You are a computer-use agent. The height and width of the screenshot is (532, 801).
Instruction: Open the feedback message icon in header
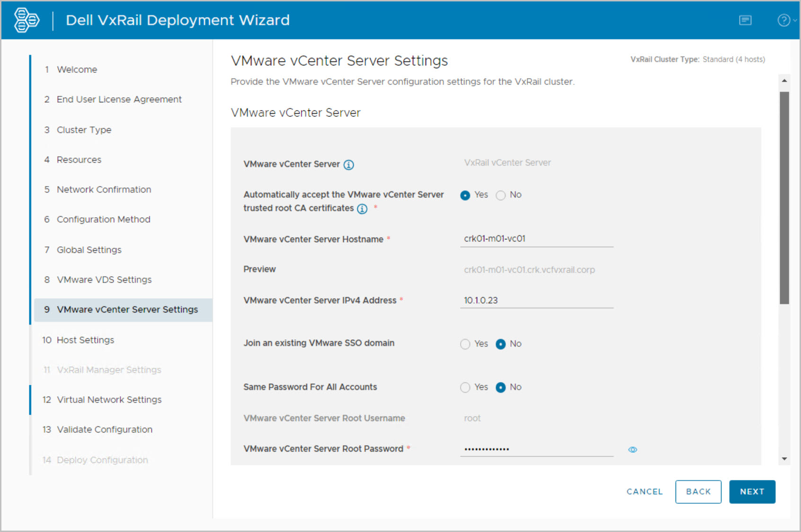pyautogui.click(x=745, y=20)
